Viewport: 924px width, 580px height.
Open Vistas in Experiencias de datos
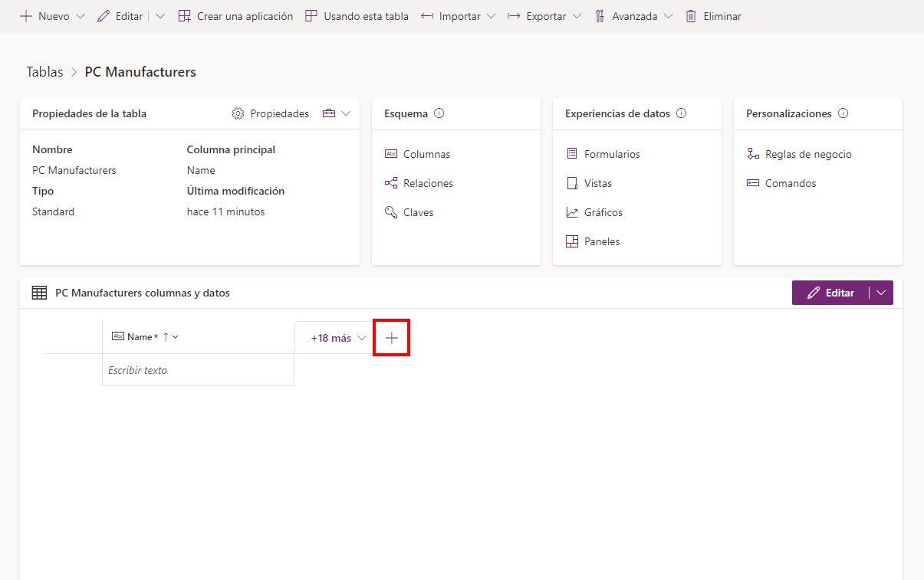tap(597, 183)
